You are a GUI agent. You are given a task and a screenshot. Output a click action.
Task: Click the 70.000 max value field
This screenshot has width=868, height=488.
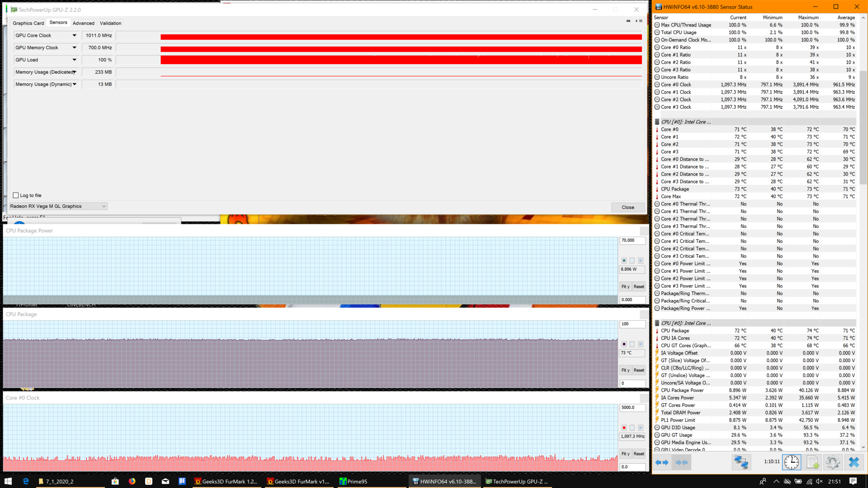click(x=632, y=240)
